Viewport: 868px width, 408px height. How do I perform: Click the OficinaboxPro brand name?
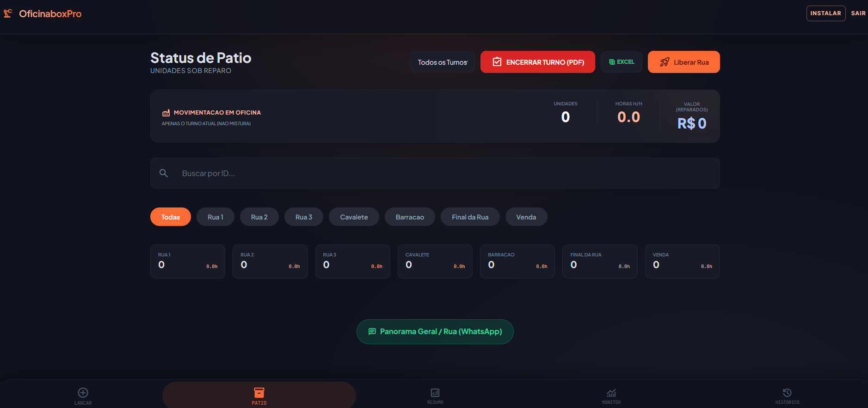50,14
